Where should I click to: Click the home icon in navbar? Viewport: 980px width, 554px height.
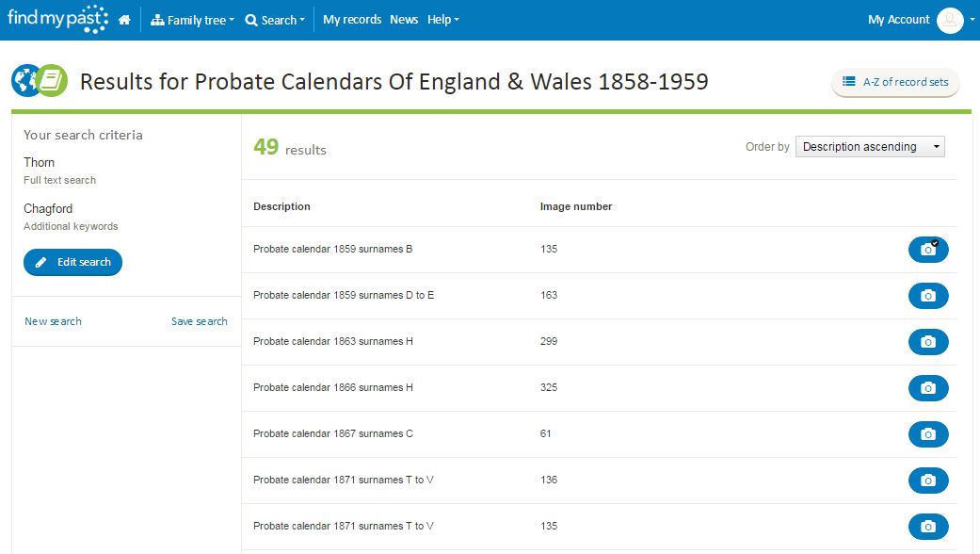pyautogui.click(x=124, y=20)
